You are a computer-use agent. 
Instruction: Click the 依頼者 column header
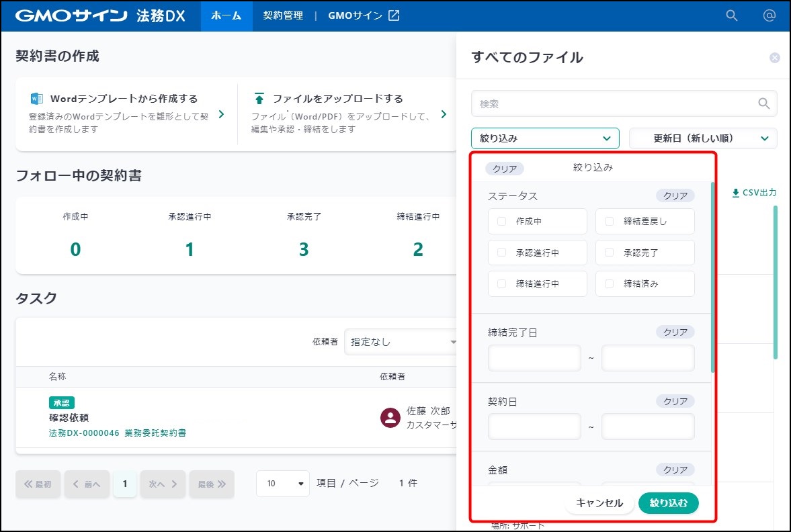(392, 377)
